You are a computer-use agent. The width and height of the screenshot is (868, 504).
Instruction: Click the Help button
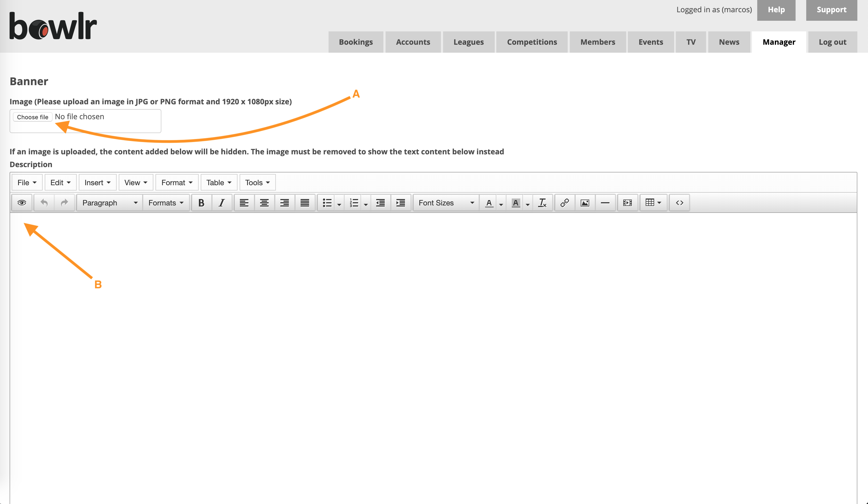(x=776, y=10)
